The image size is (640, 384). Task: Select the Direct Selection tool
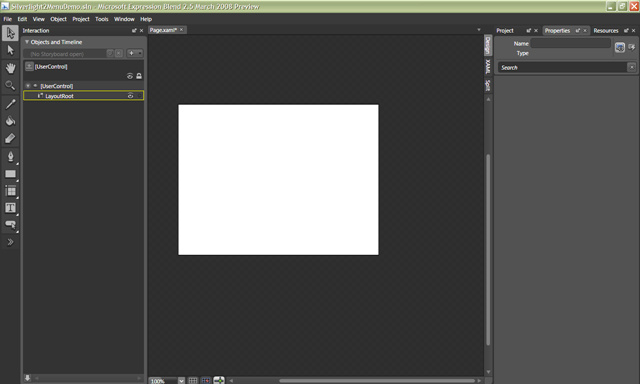coord(10,50)
